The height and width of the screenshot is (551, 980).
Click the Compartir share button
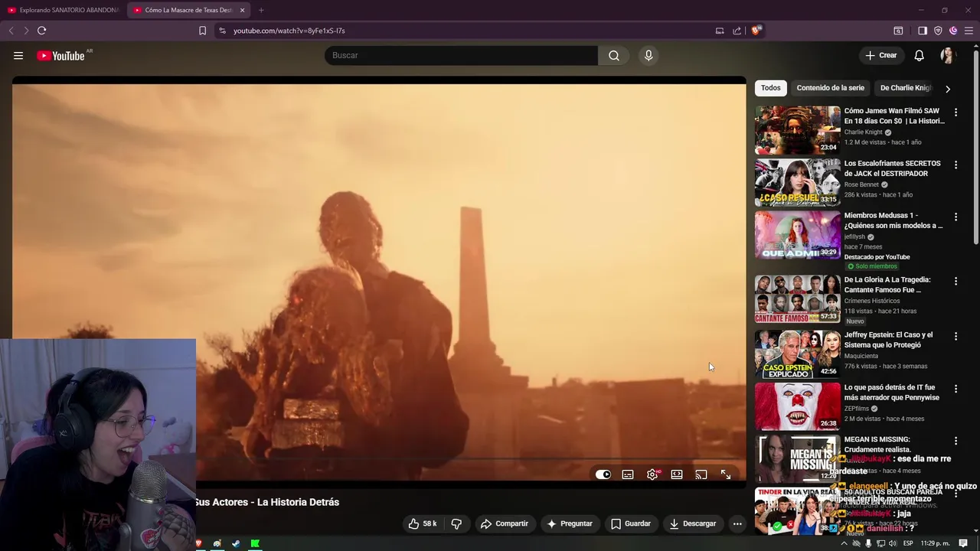point(505,523)
